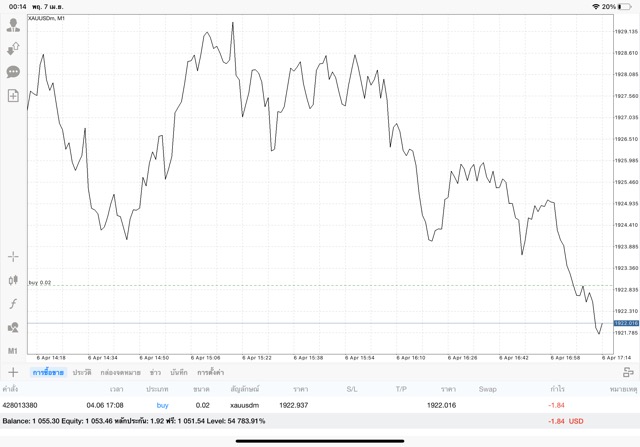Sort by the ขนาด column header
The height and width of the screenshot is (447, 640).
201,389
